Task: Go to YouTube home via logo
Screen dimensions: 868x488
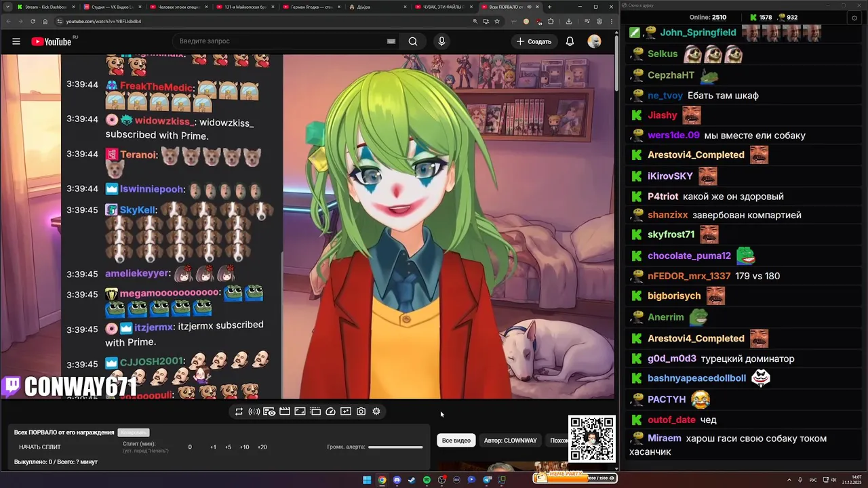Action: (52, 41)
